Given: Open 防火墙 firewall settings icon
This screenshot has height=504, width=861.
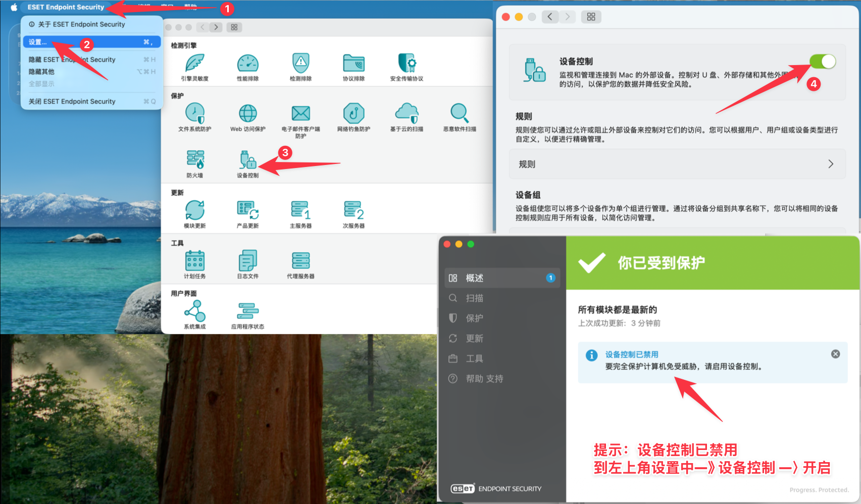Looking at the screenshot, I should tap(195, 159).
